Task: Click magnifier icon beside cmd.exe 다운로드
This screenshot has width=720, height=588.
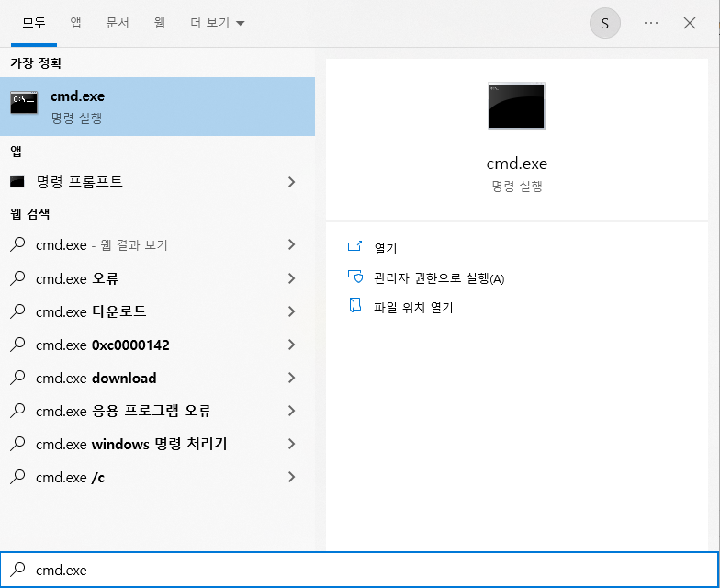Action: point(17,311)
